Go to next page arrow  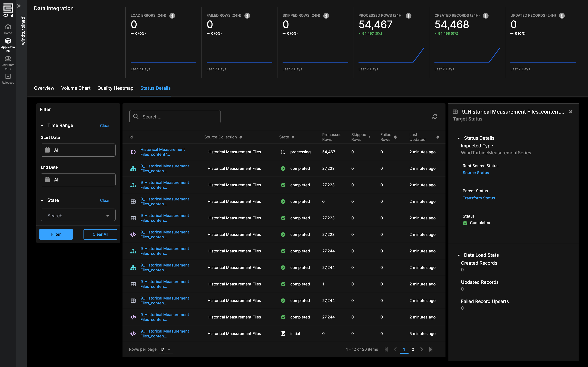422,349
